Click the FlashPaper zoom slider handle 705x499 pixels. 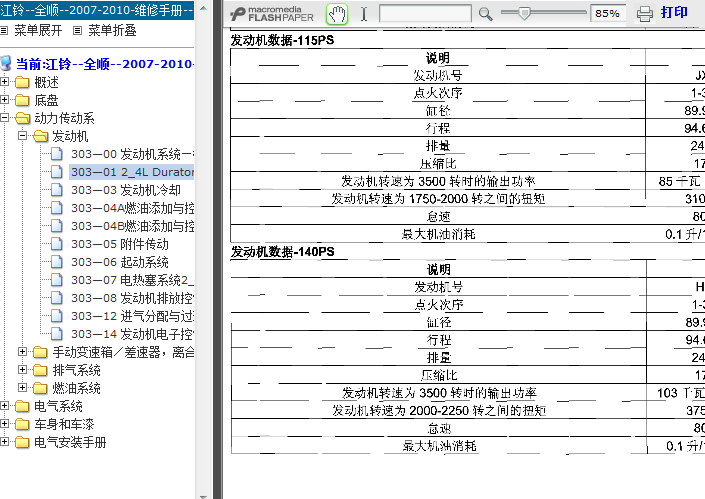(x=524, y=13)
